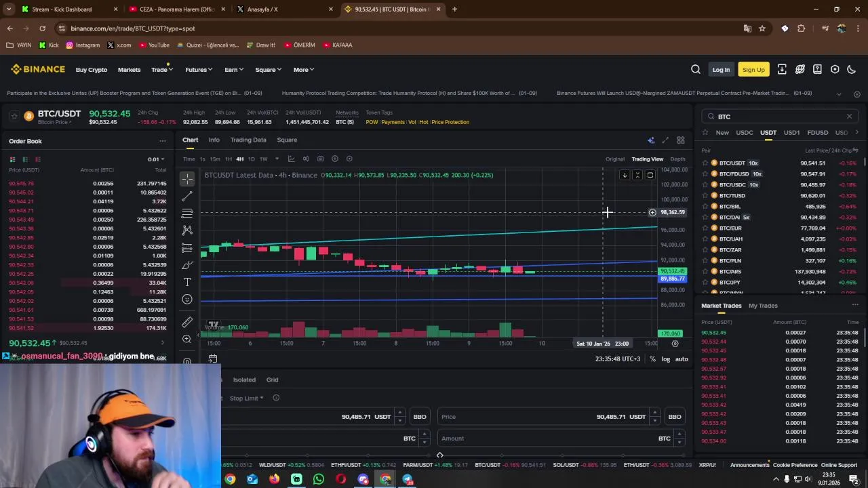Image resolution: width=868 pixels, height=488 pixels.
Task: Open Buy Crypto link
Action: (x=92, y=70)
